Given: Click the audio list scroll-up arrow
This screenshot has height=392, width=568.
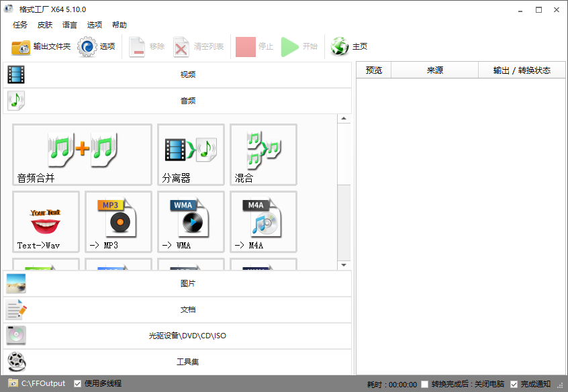Looking at the screenshot, I should 344,118.
